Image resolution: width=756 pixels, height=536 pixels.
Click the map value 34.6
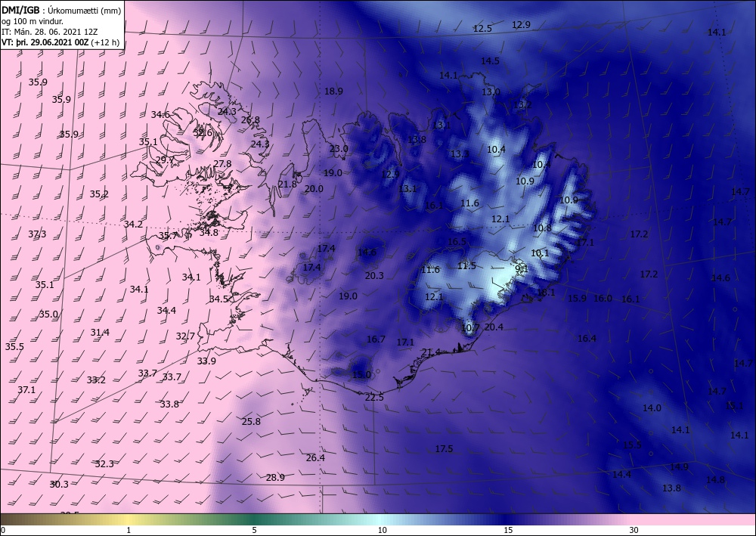[160, 115]
